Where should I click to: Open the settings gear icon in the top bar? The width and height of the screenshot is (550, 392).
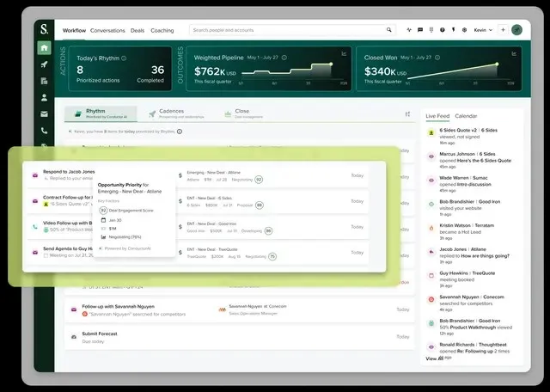[x=464, y=30]
